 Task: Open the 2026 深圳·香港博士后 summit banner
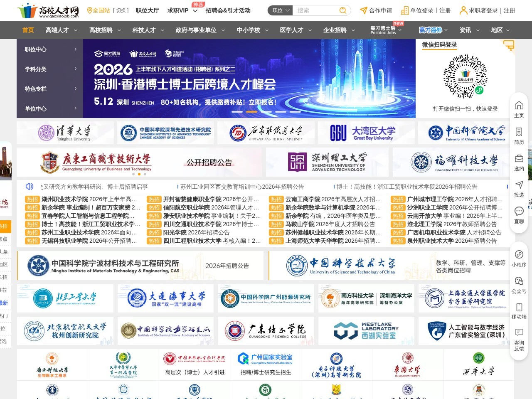249,79
